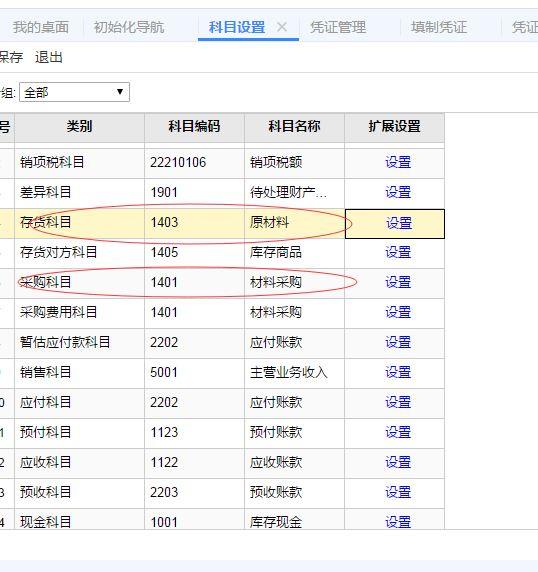The height and width of the screenshot is (572, 538).
Task: Click the code cell 22210106
Action: coord(194,163)
